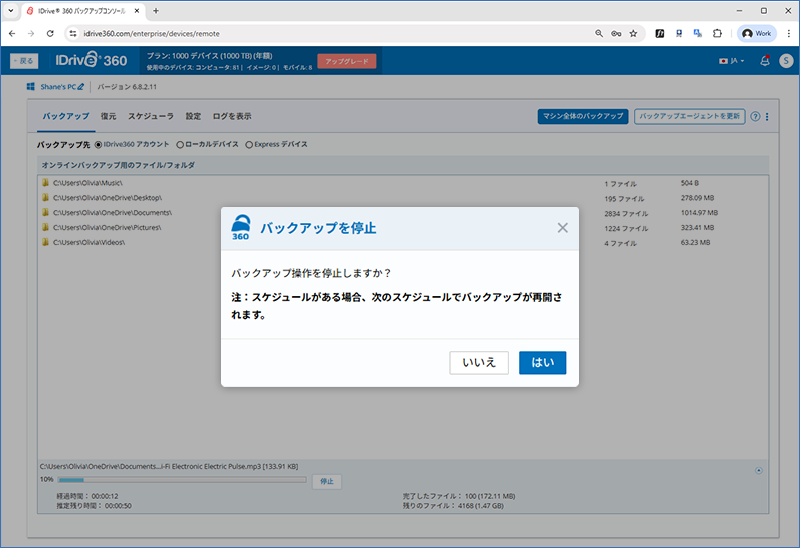Open the スケジューラ tab

(151, 116)
